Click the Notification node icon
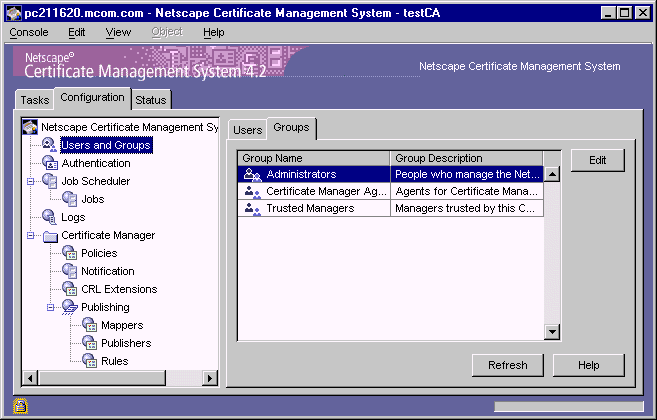The height and width of the screenshot is (420, 657). pos(70,271)
